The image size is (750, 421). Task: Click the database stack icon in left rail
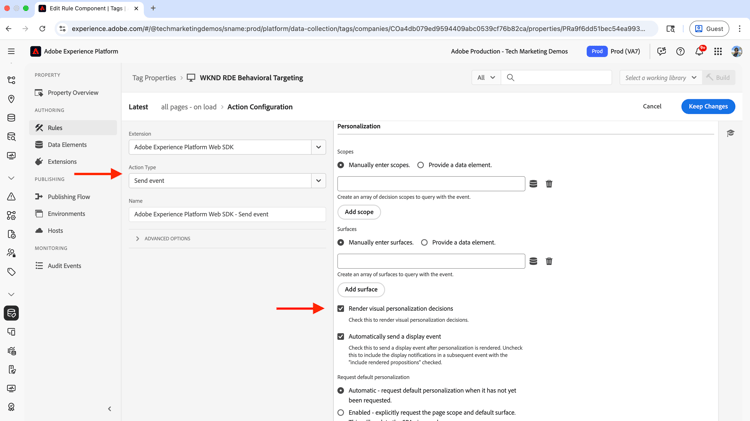point(11,118)
